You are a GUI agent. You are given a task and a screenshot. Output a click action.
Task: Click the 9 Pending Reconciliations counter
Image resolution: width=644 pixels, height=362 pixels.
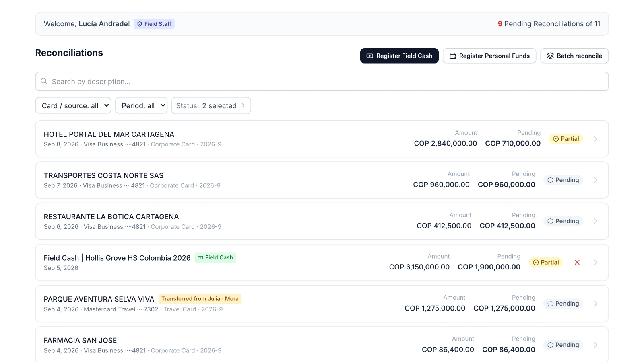point(549,24)
